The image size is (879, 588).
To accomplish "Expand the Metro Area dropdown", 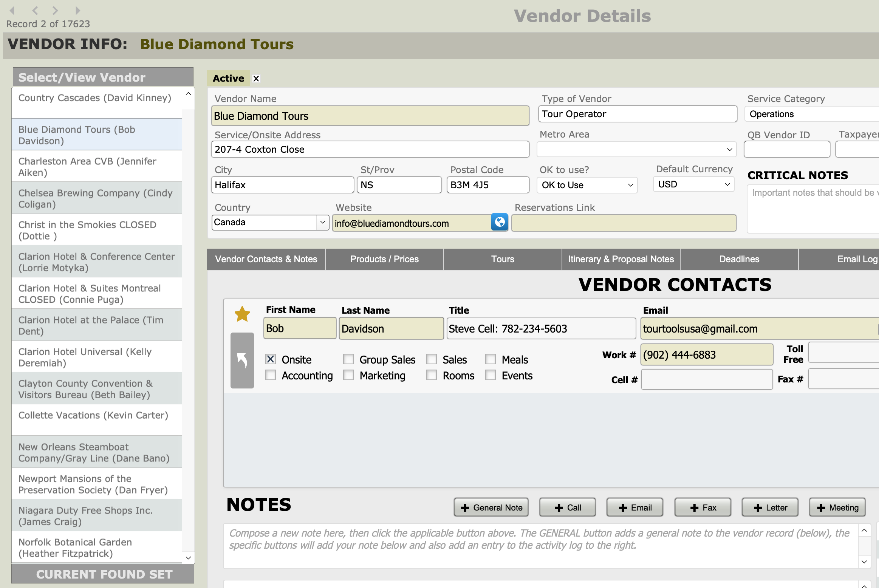I will click(x=729, y=149).
